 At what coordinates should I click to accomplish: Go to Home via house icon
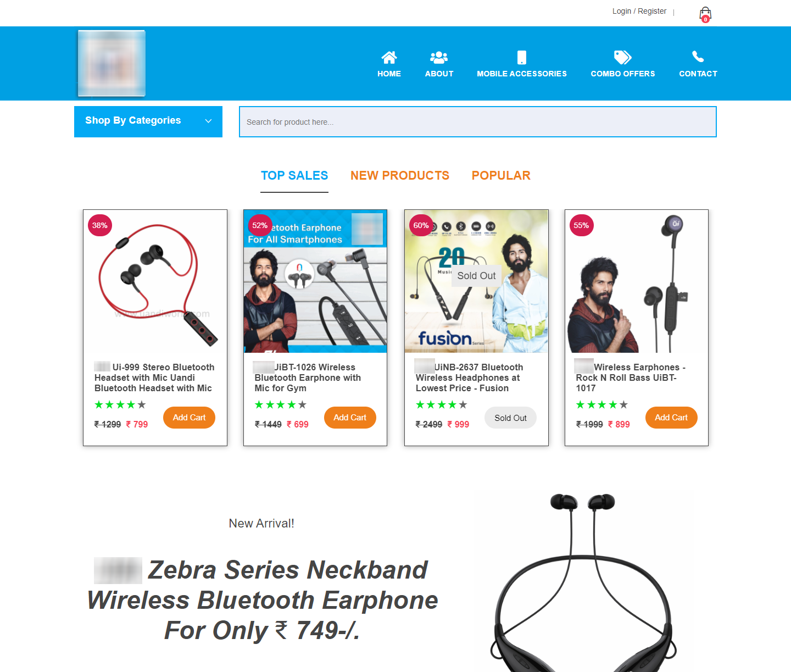pos(389,57)
